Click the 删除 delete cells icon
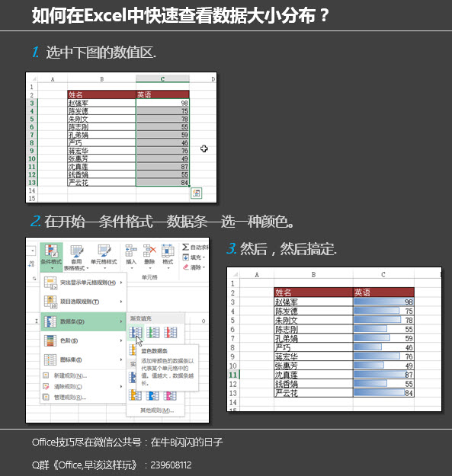 click(149, 251)
